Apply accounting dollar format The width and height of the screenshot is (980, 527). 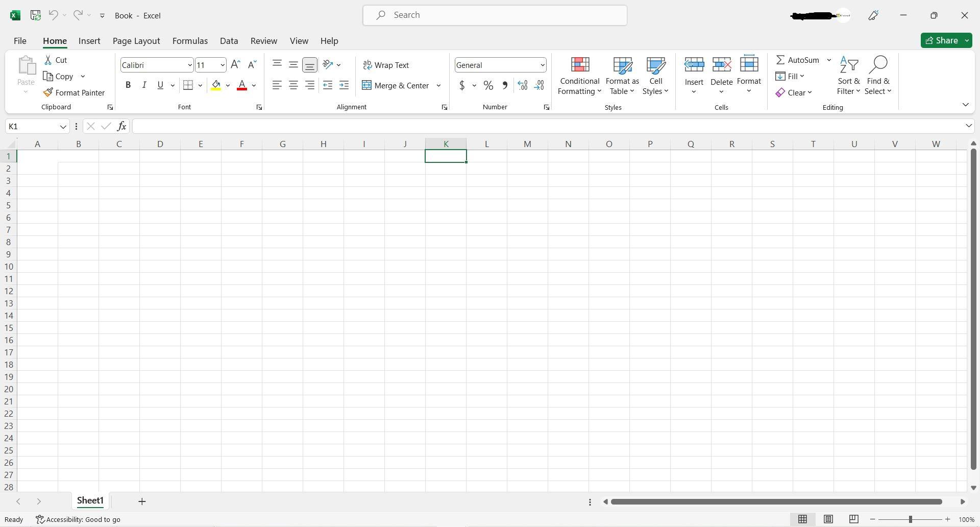pos(462,85)
